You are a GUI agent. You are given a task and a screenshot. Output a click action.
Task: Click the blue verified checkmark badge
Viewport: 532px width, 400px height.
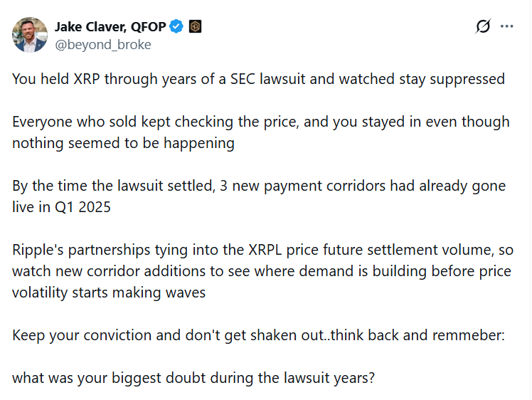(177, 27)
